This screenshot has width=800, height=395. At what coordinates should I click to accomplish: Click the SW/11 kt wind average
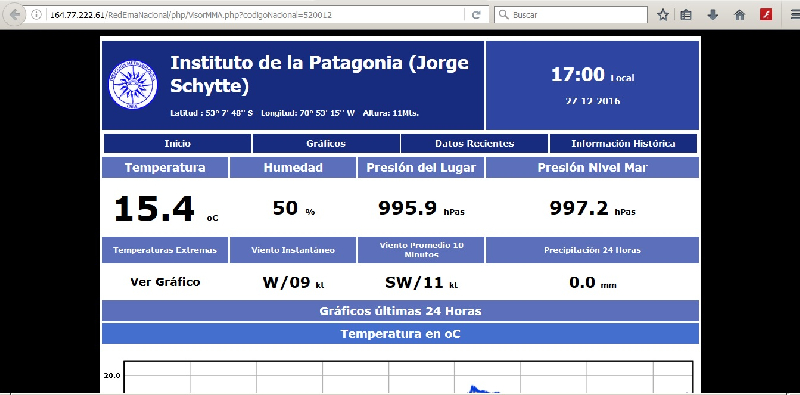point(421,282)
